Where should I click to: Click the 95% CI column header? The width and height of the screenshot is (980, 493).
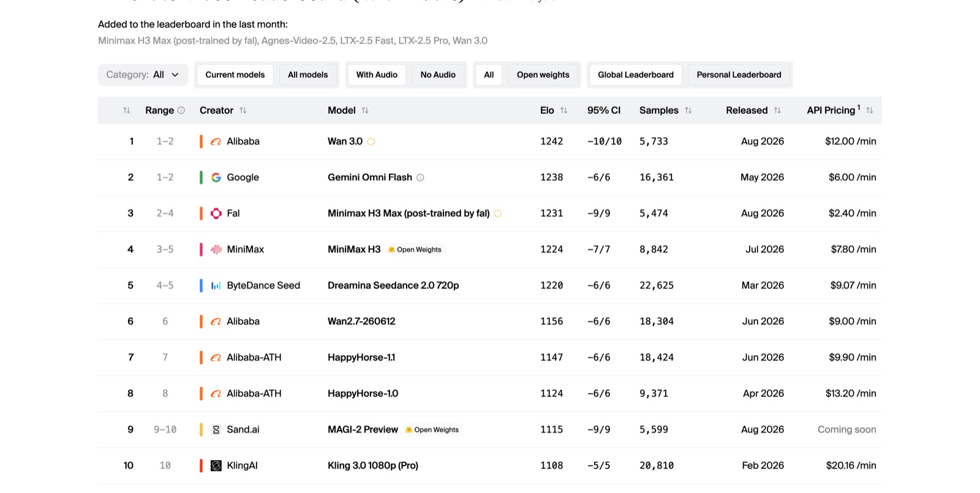[604, 110]
